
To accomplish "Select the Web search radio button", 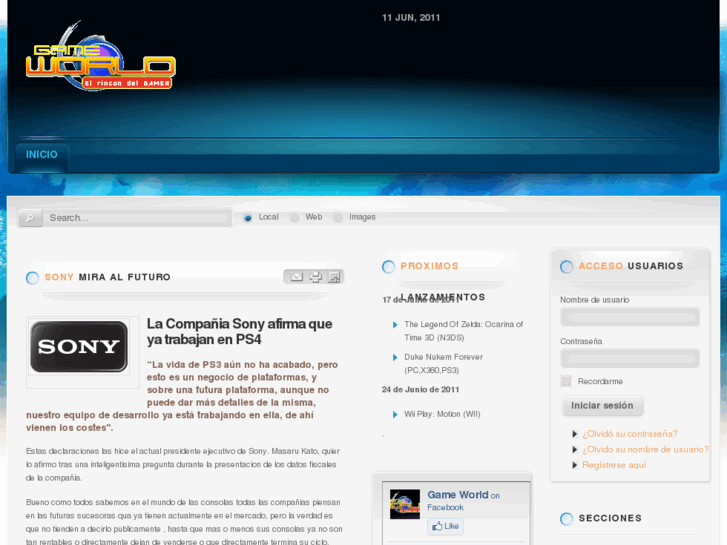I will [294, 218].
